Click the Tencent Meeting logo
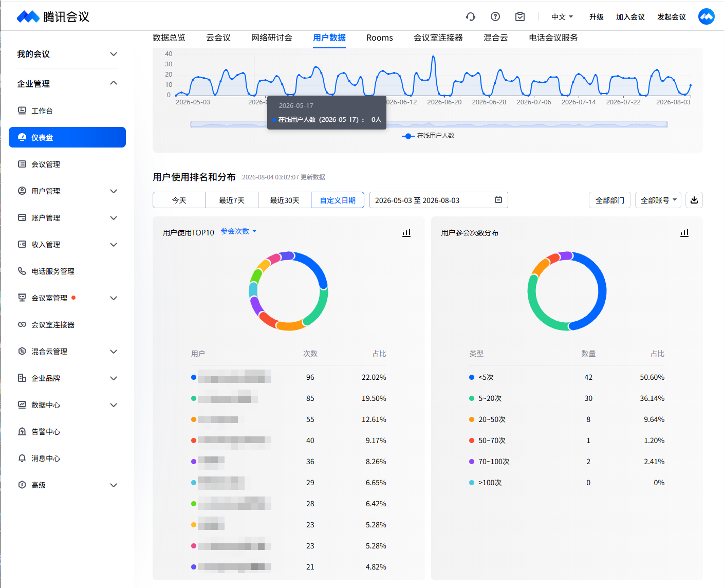 pos(53,16)
